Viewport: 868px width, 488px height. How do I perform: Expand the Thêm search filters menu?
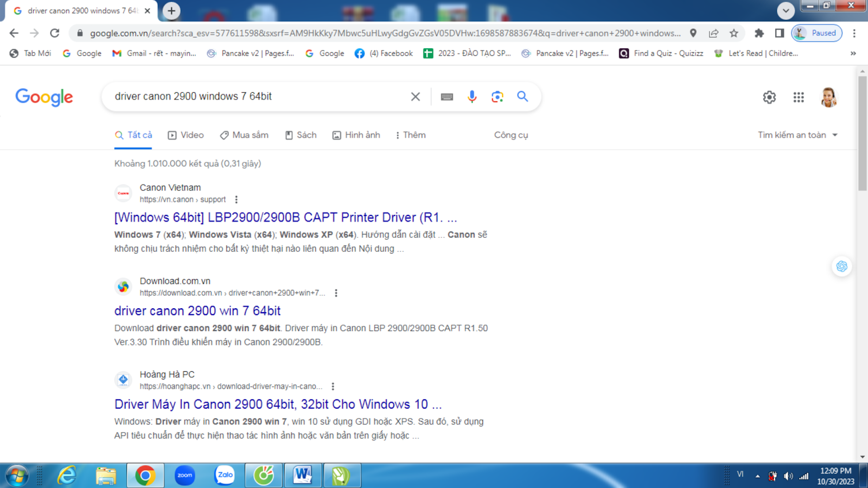pos(411,135)
